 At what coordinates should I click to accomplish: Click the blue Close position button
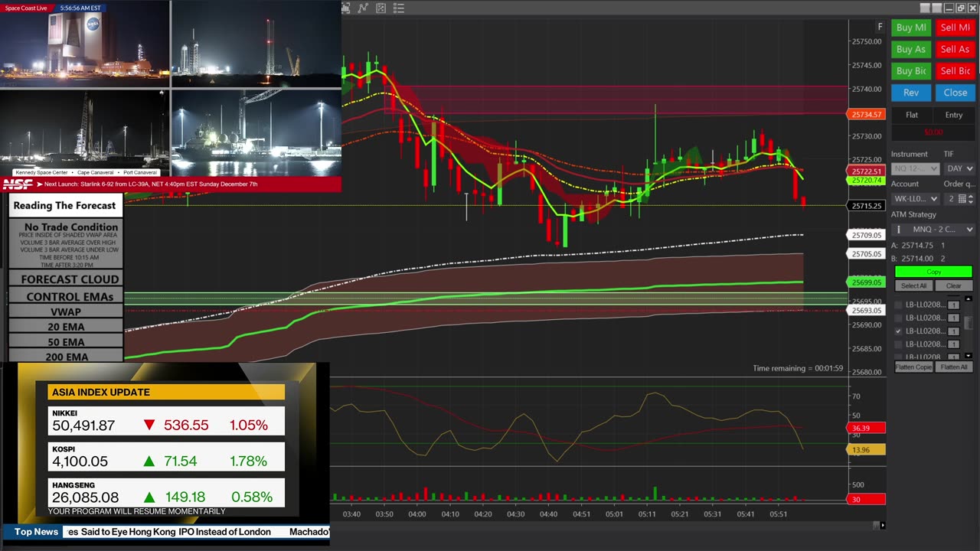(x=955, y=93)
